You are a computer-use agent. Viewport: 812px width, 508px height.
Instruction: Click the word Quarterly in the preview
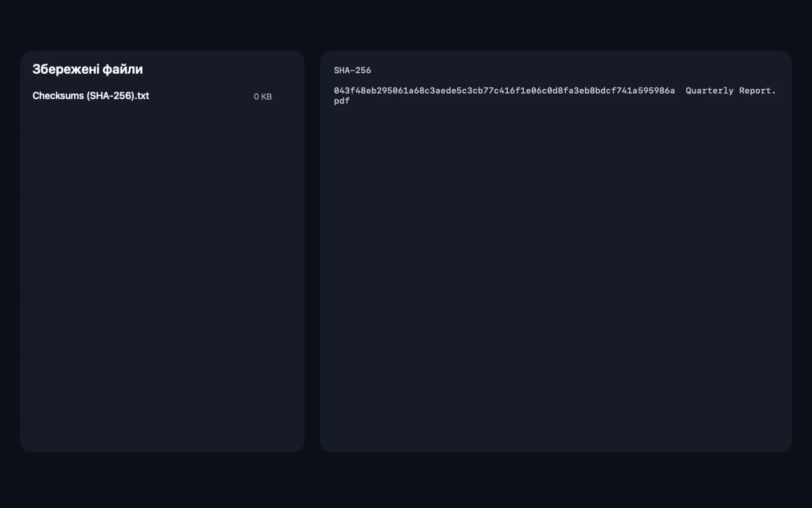coord(709,91)
